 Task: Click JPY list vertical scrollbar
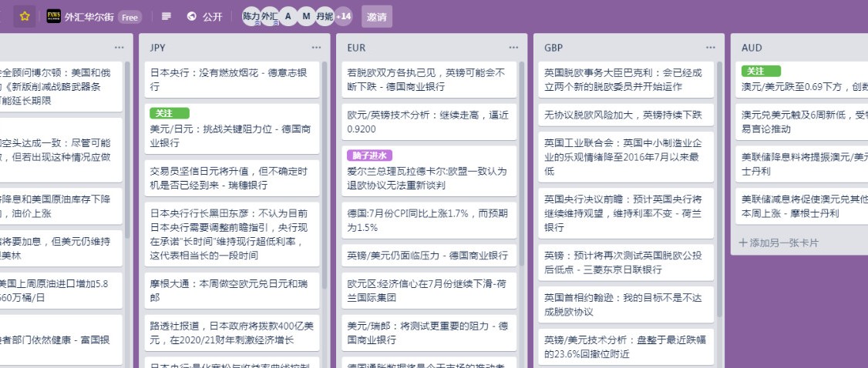tap(325, 175)
